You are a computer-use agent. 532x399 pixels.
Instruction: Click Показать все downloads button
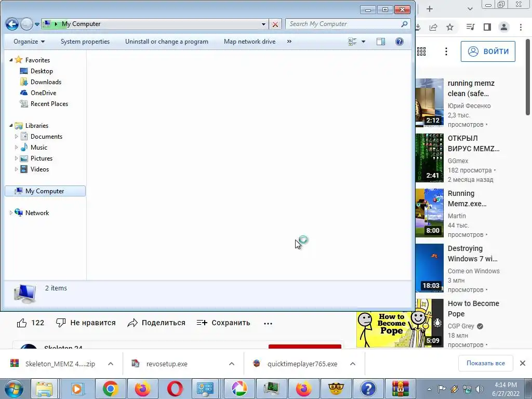point(486,363)
